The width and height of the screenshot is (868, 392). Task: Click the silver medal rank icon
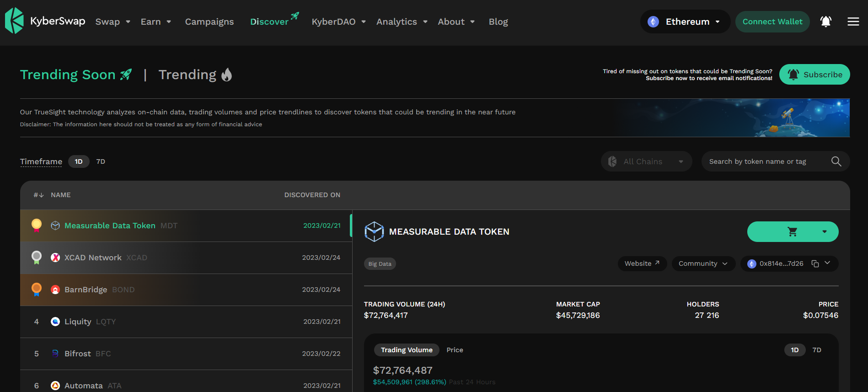pyautogui.click(x=37, y=257)
